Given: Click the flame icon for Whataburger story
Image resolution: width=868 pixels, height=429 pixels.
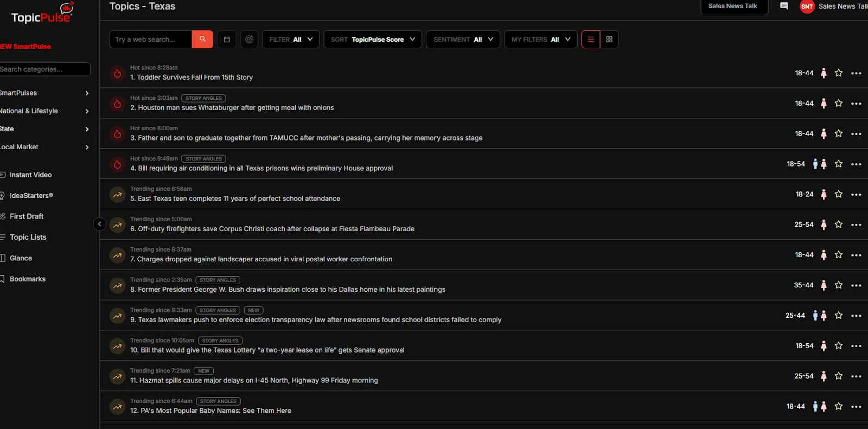Looking at the screenshot, I should (x=117, y=104).
